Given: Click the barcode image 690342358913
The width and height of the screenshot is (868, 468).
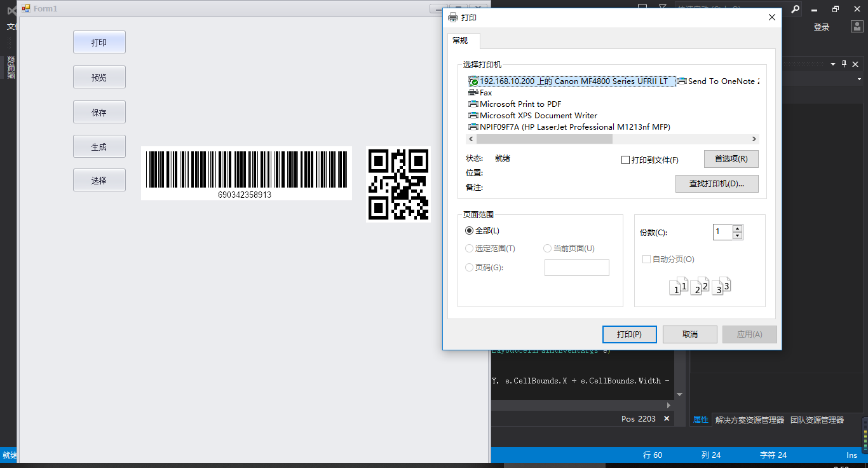Looking at the screenshot, I should pos(247,174).
